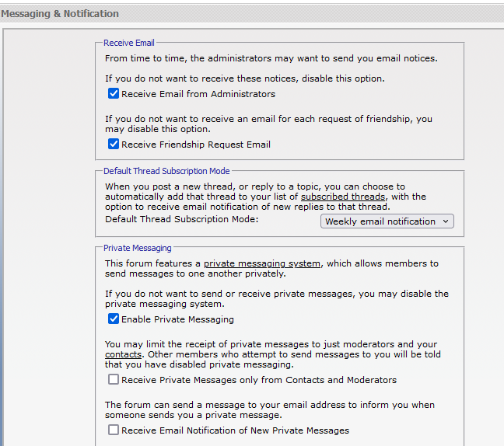Disable the Enable Private Messaging checkbox

click(x=114, y=319)
